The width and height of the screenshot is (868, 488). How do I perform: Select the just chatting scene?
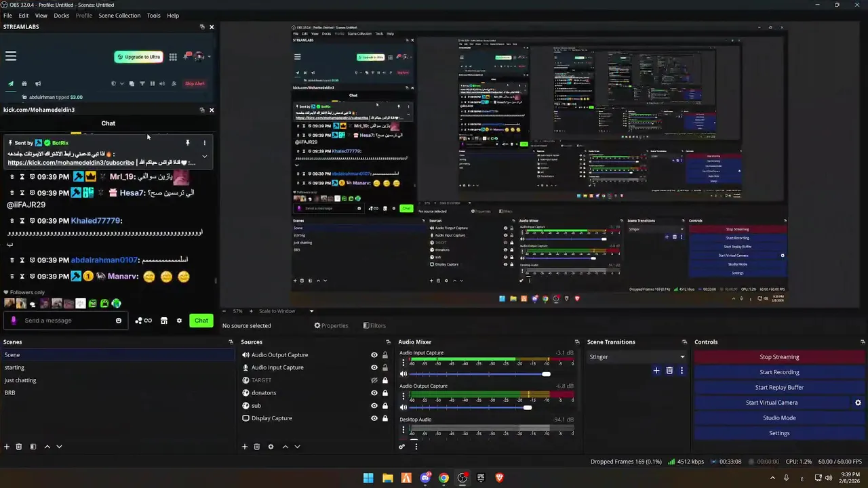pyautogui.click(x=117, y=380)
